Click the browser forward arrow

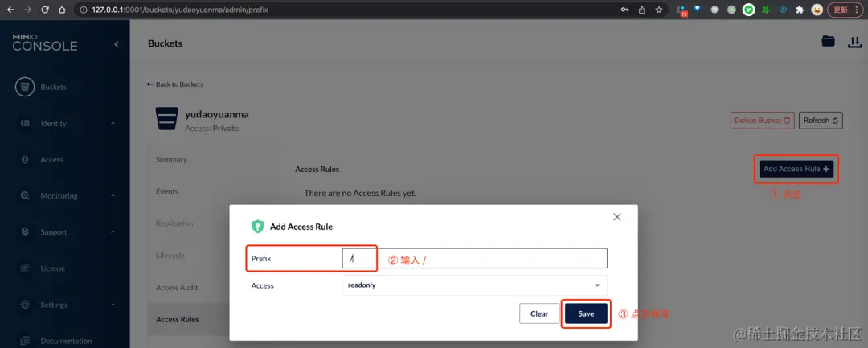click(x=28, y=10)
